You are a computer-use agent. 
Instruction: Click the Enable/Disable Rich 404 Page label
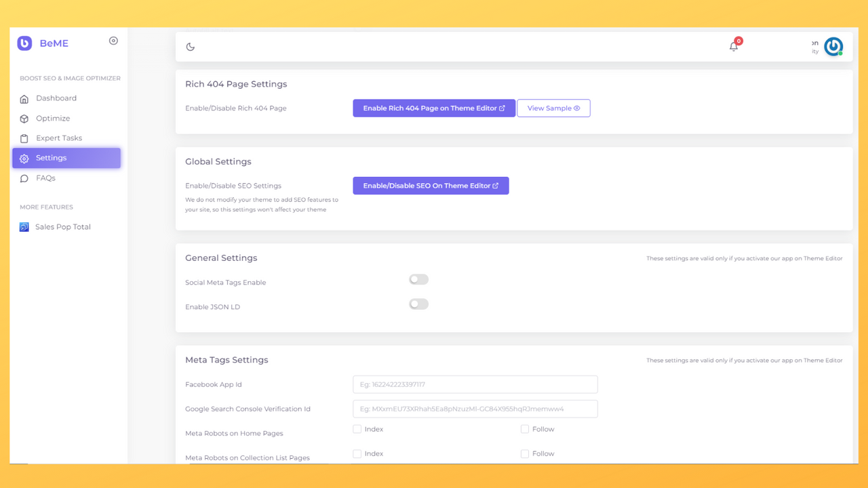point(236,108)
